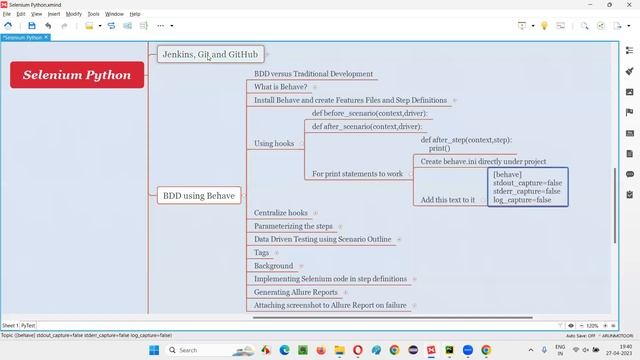The height and width of the screenshot is (360, 640).
Task: Open the export dropdown arrow
Action: coord(629,26)
